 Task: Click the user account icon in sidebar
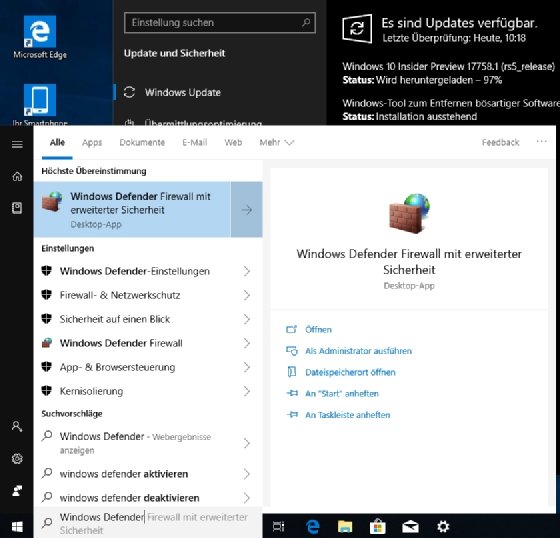pos(17,426)
